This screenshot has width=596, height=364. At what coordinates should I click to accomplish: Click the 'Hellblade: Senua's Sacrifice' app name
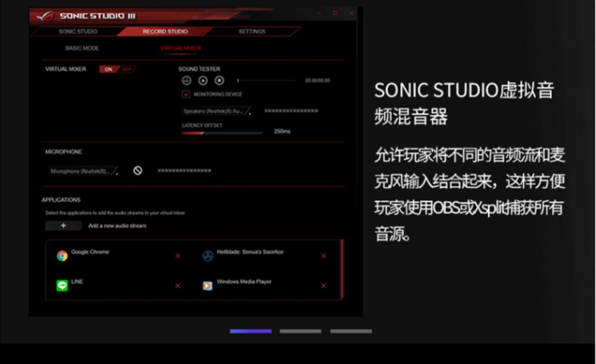(x=250, y=252)
